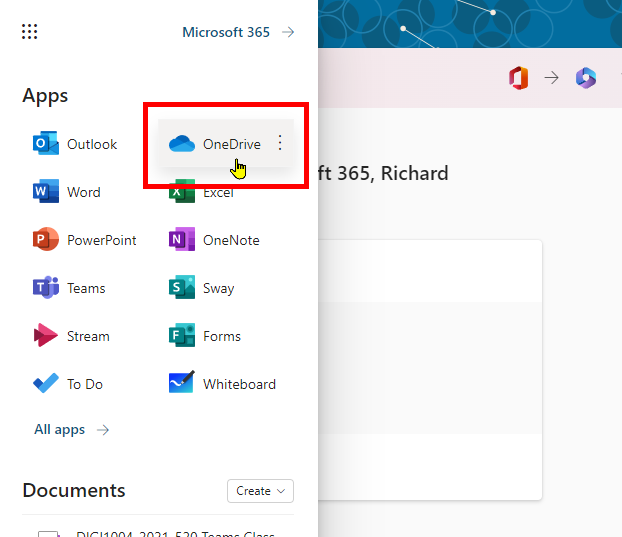The height and width of the screenshot is (537, 622).
Task: Click the arrow next to Microsoft 365
Action: [288, 32]
